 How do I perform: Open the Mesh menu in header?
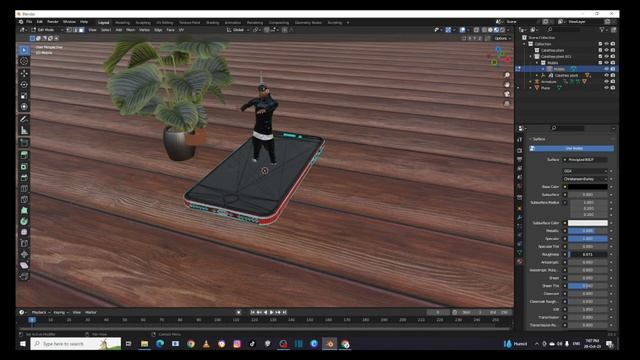tap(130, 30)
